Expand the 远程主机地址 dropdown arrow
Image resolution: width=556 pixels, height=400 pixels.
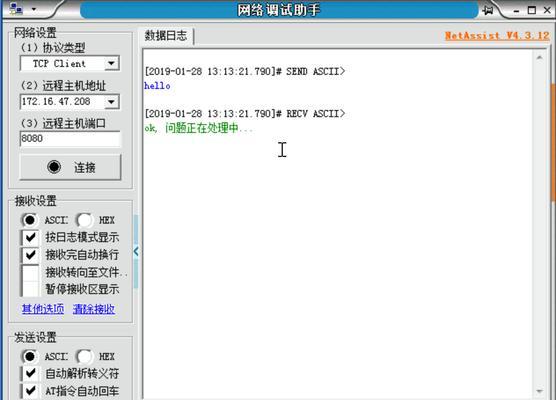click(x=111, y=102)
